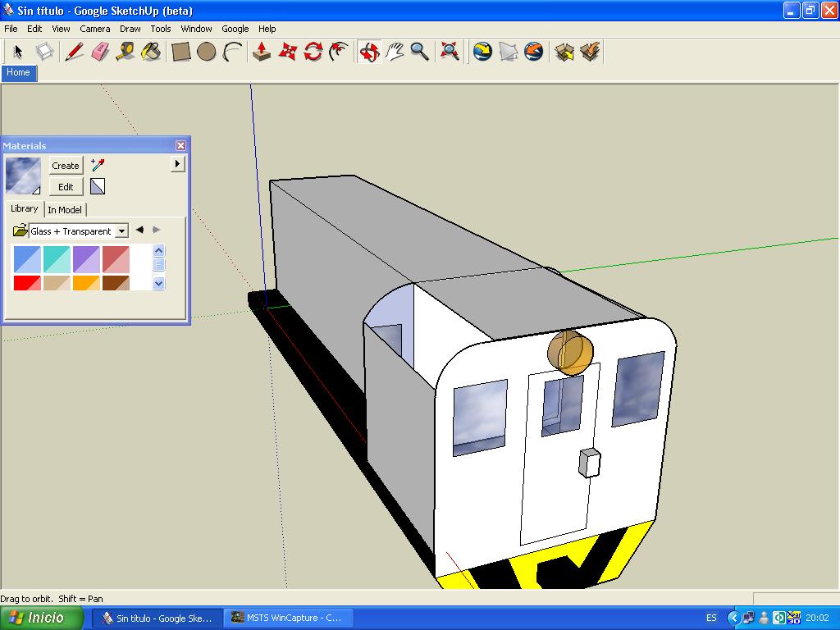Viewport: 840px width, 630px height.
Task: Activate the Paint Bucket tool
Action: pos(151,52)
